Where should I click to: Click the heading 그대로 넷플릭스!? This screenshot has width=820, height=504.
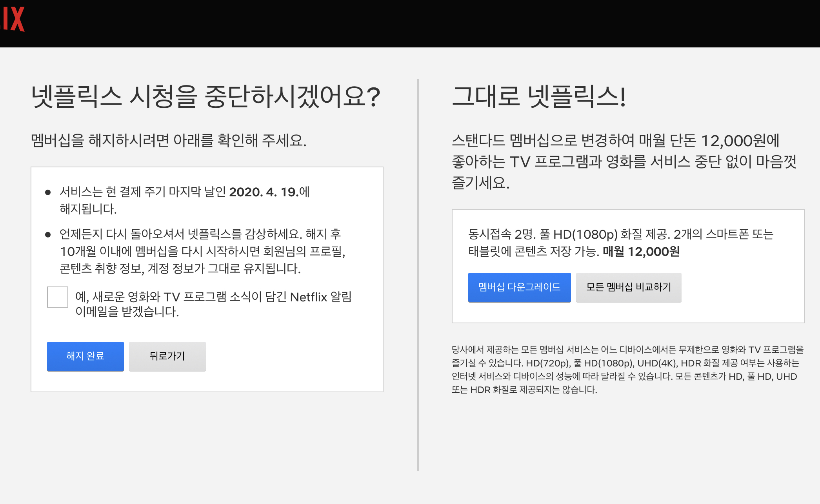tap(539, 97)
